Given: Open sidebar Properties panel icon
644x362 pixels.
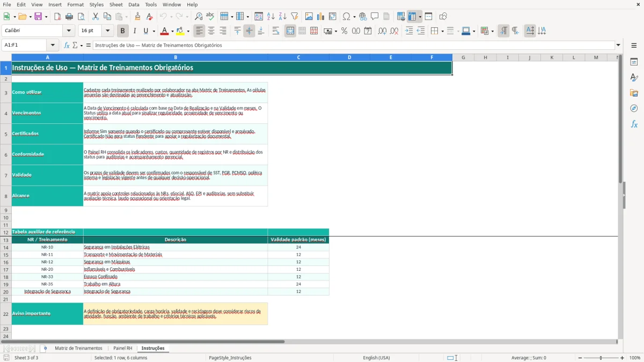Looking at the screenshot, I should pos(634,62).
